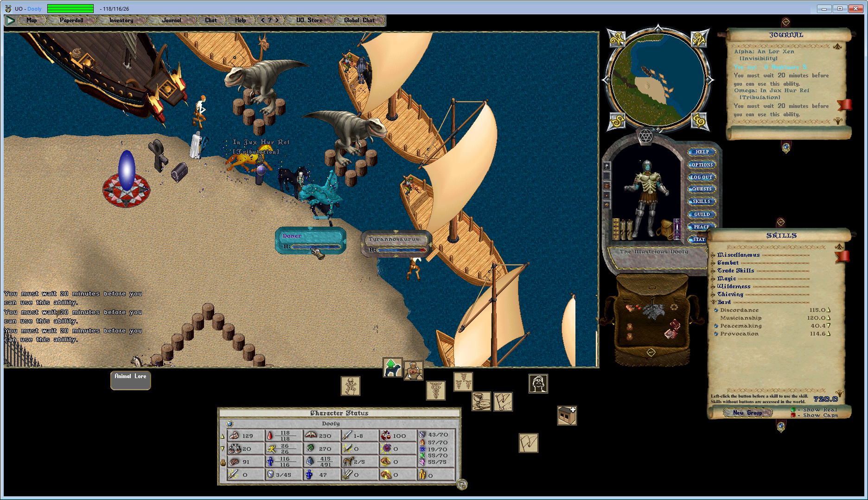Click the helmet slot in the paperdoll
The width and height of the screenshot is (868, 500).
click(x=606, y=166)
